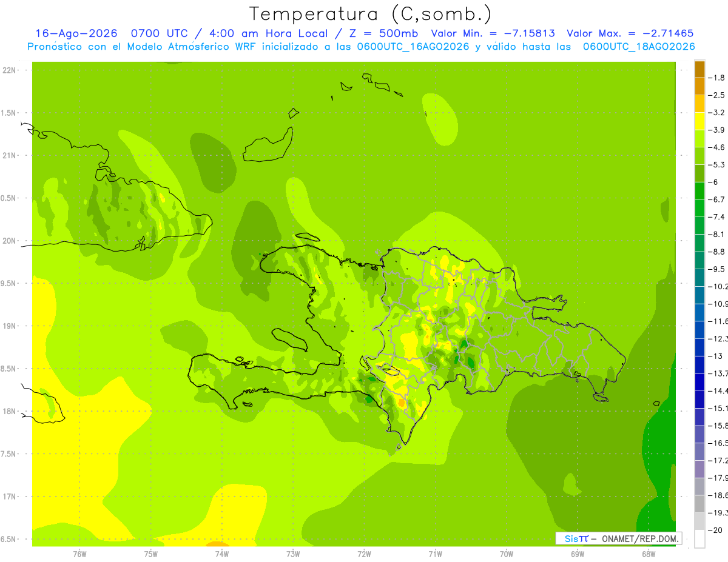Click the -8.8 legend value
Screen dimensions: 728x562
pyautogui.click(x=716, y=252)
